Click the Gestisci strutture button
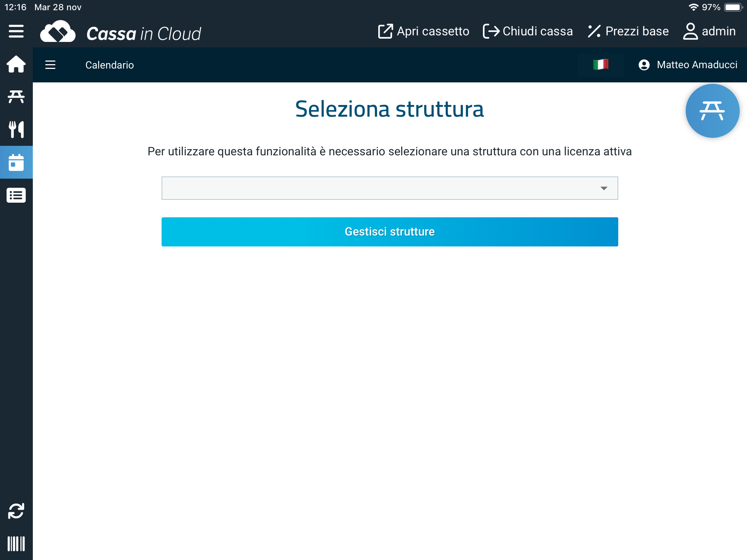The width and height of the screenshot is (747, 560). point(390,232)
